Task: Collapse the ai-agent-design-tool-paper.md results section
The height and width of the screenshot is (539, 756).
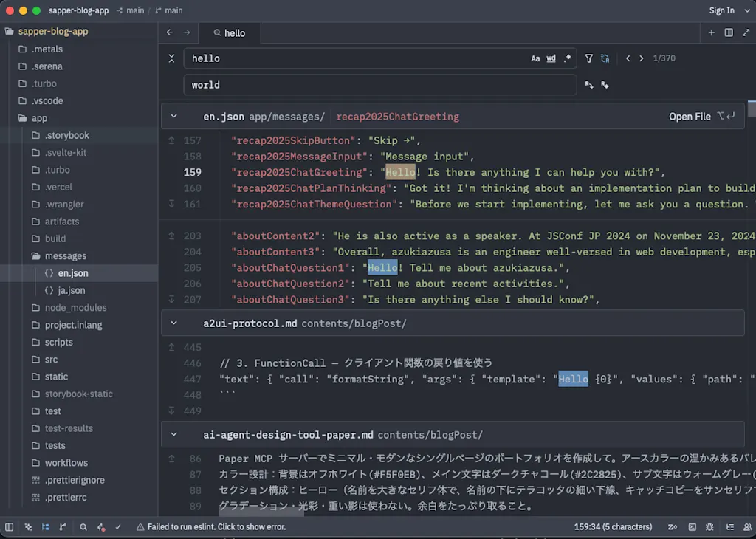Action: 174,434
